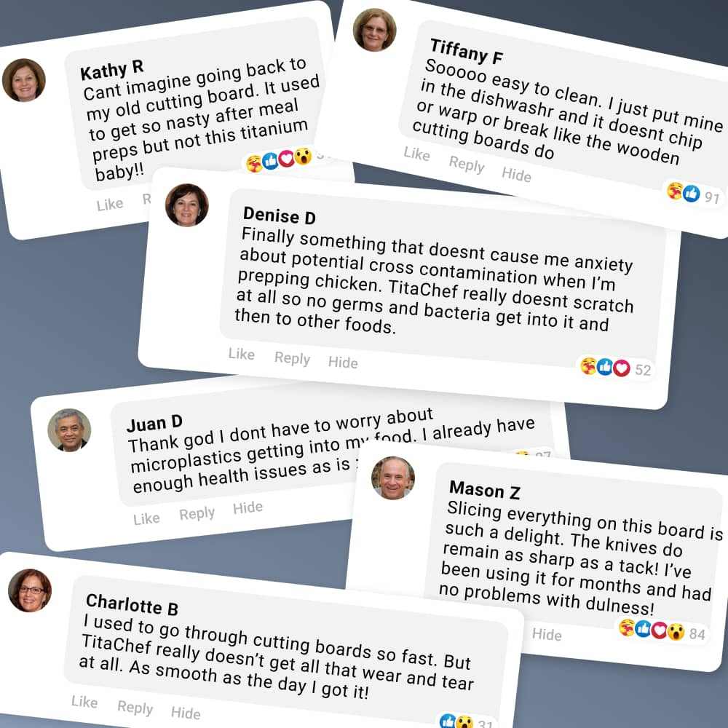Viewport: 728px width, 728px height.
Task: Like Denise D's comment
Action: (x=242, y=354)
